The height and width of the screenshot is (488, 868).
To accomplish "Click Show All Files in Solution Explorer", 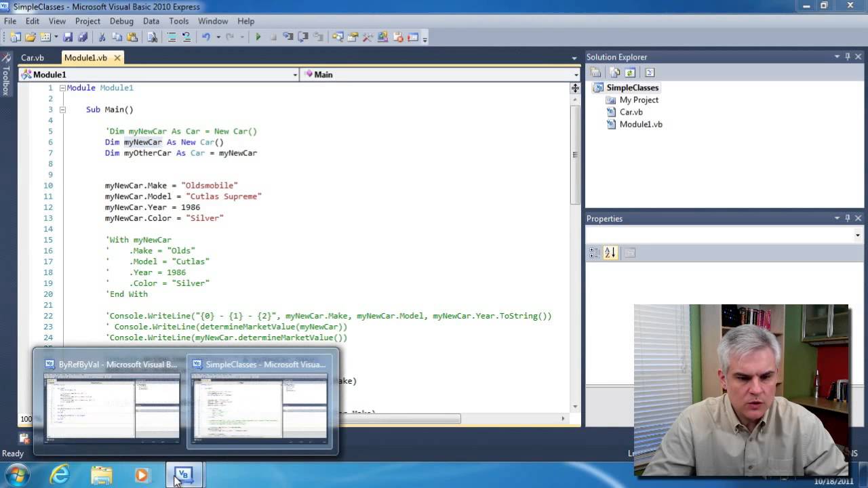I will tap(615, 73).
